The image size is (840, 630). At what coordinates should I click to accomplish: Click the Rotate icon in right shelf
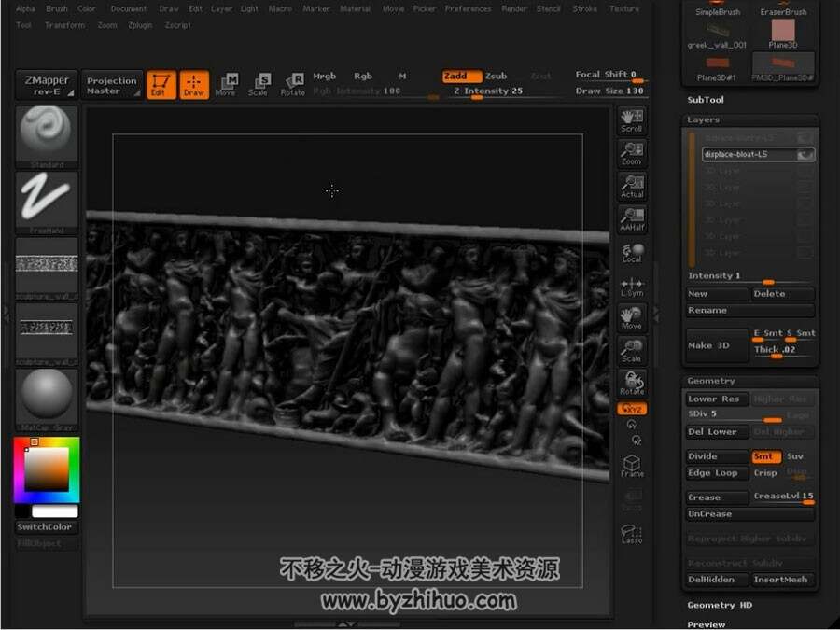[x=632, y=384]
